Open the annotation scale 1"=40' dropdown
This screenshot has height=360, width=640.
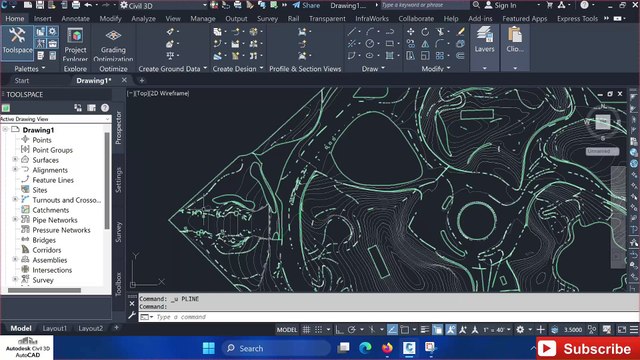[x=497, y=329]
